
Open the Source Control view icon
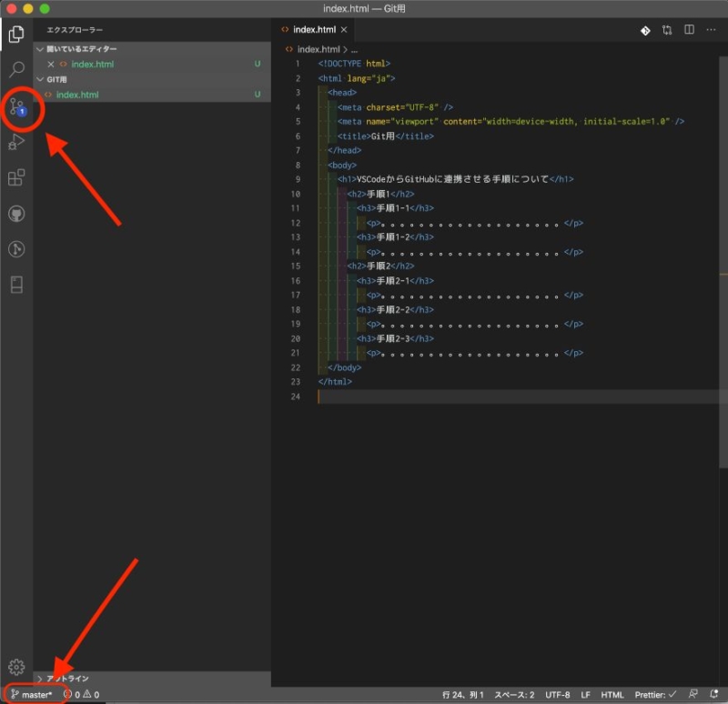point(17,107)
